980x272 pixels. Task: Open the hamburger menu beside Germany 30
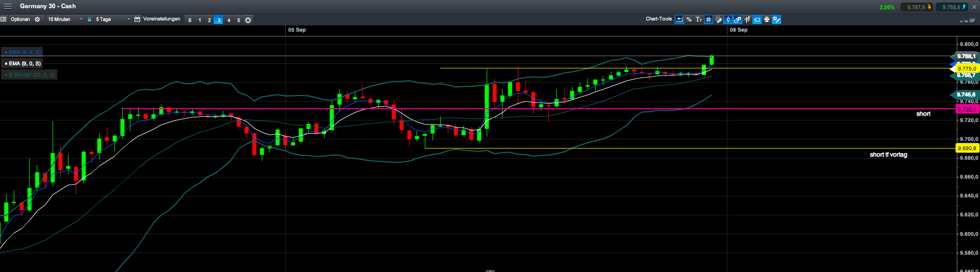(x=8, y=7)
